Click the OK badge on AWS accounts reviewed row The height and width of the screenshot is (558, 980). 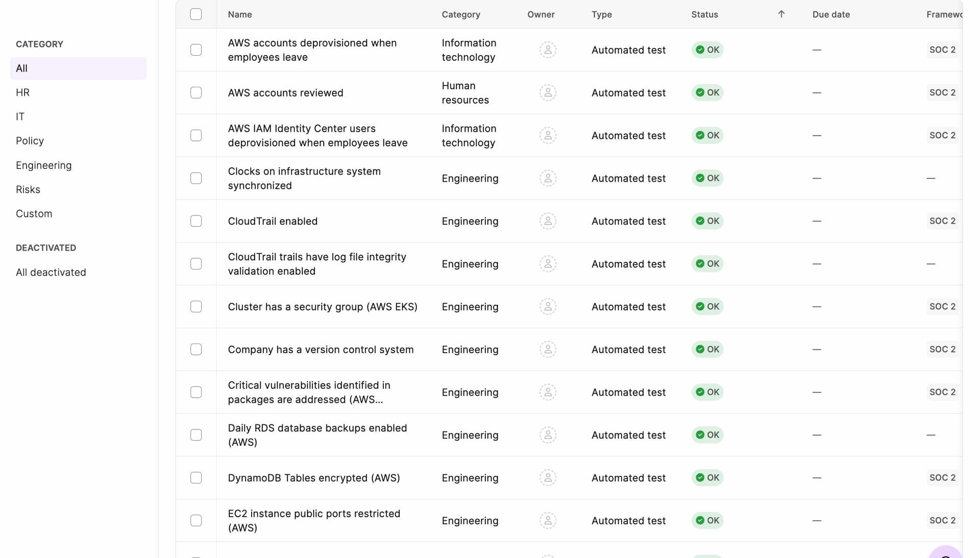coord(707,92)
